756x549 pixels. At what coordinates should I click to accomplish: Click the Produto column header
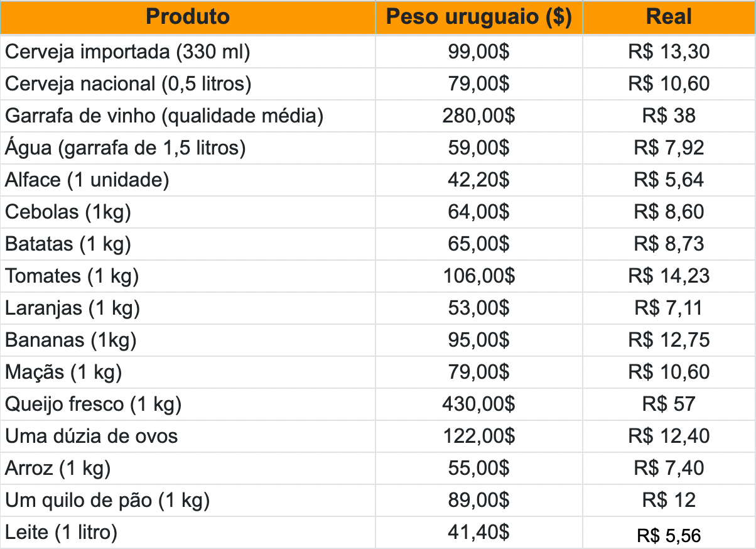(x=188, y=17)
